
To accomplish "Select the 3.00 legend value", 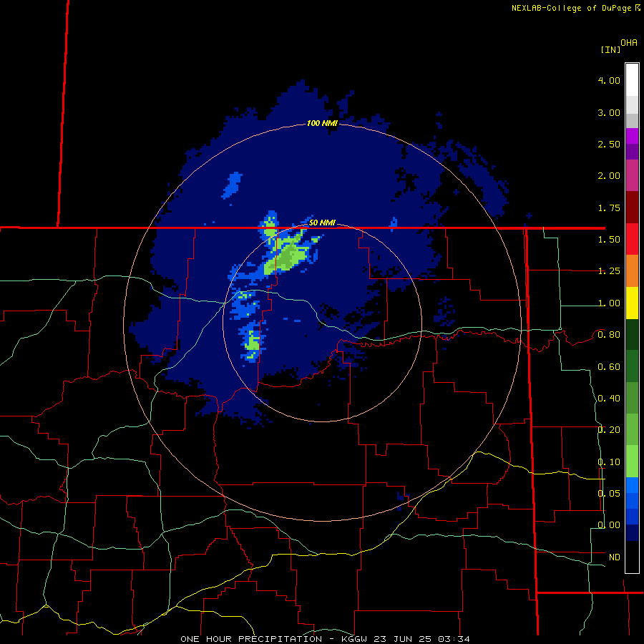I will coord(609,112).
